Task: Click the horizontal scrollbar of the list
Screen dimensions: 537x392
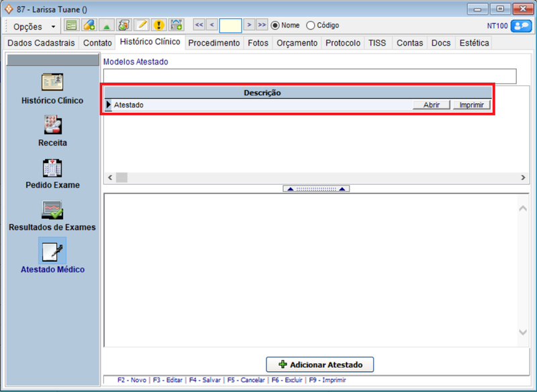Action: 315,177
